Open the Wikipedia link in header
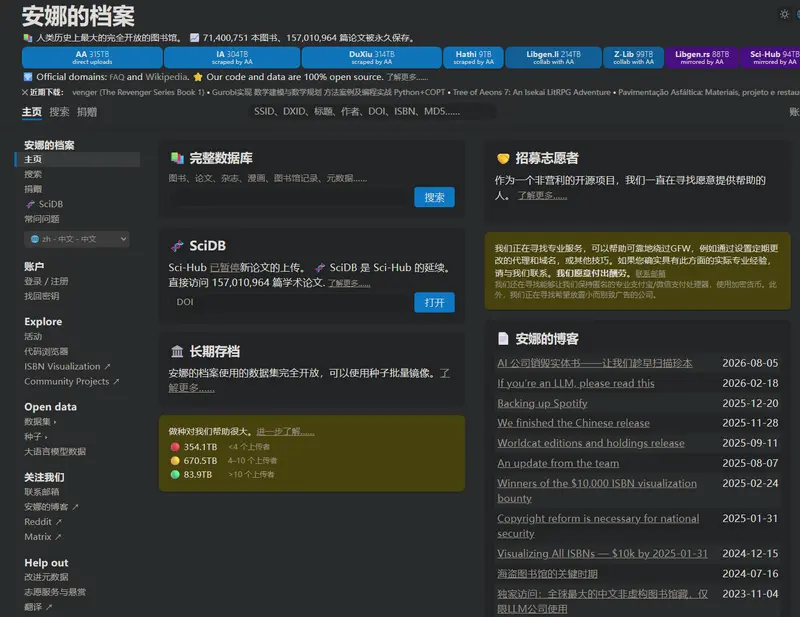The image size is (800, 617). [x=166, y=77]
